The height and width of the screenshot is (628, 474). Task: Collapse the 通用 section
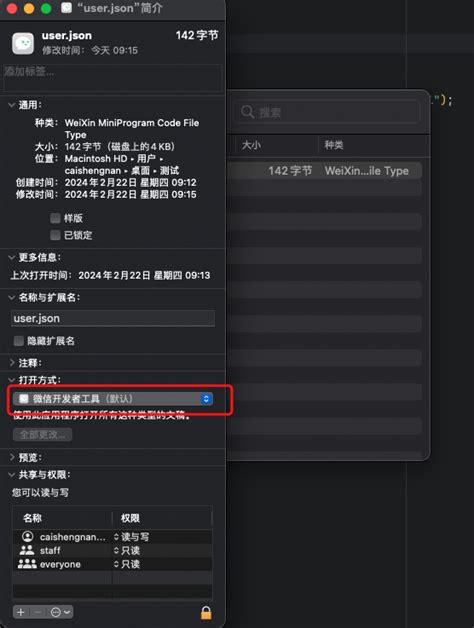(12, 105)
